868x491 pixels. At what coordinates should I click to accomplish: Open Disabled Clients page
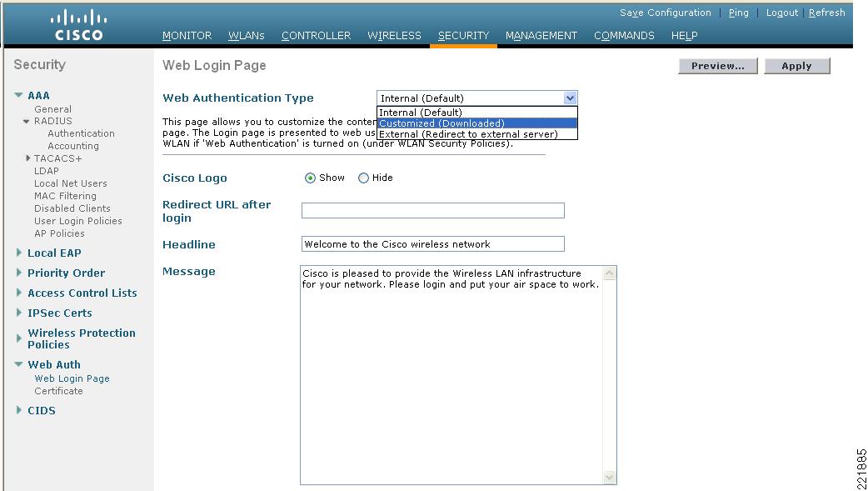(x=72, y=208)
